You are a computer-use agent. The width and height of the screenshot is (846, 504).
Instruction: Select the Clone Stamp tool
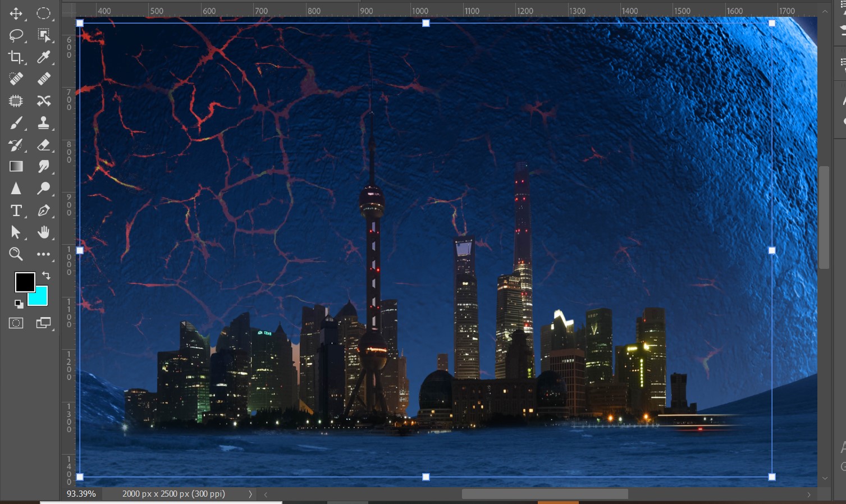pyautogui.click(x=43, y=123)
